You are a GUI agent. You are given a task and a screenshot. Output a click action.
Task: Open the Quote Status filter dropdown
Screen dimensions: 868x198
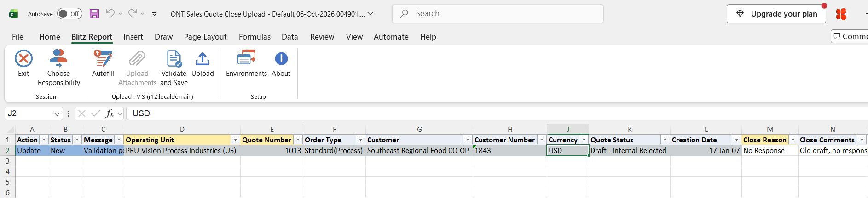tap(665, 140)
